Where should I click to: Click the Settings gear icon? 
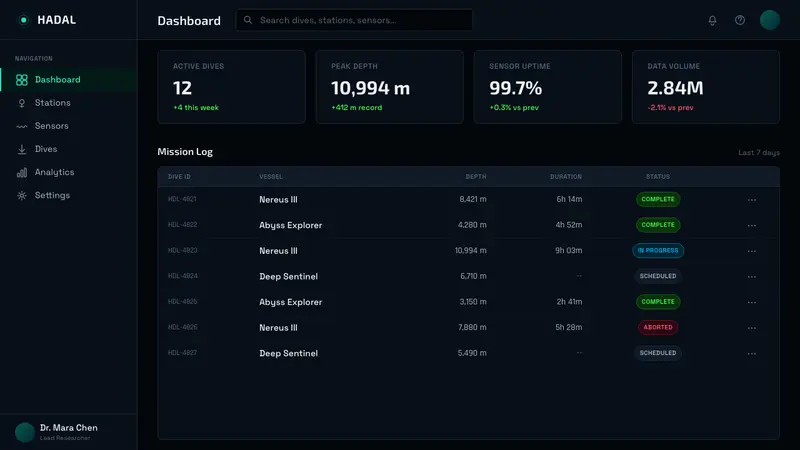point(21,195)
